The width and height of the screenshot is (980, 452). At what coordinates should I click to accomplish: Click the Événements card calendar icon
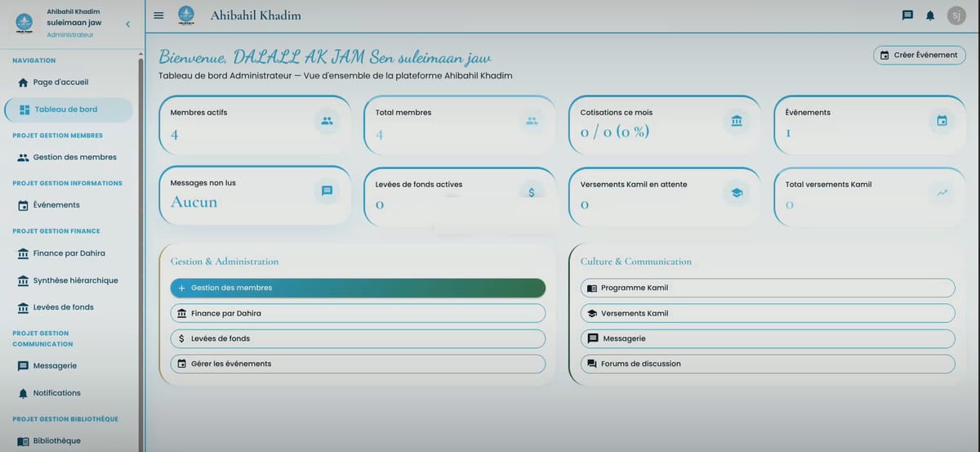point(942,121)
